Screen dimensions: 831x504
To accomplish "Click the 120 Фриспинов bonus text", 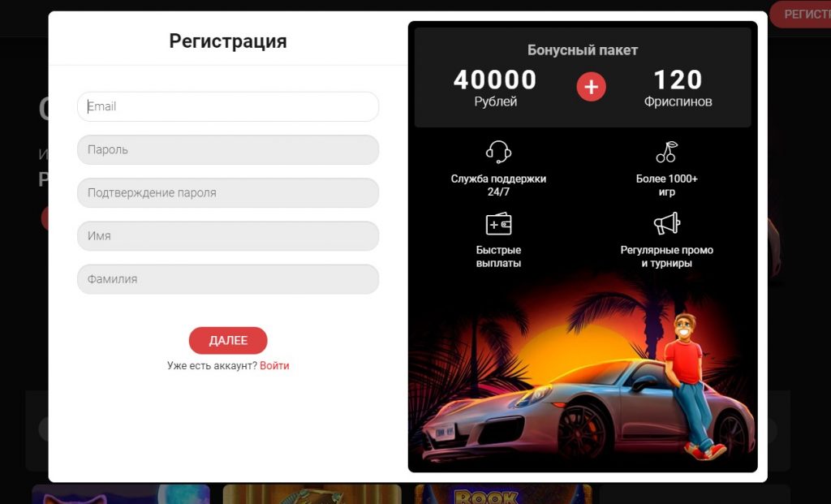I will click(x=678, y=88).
